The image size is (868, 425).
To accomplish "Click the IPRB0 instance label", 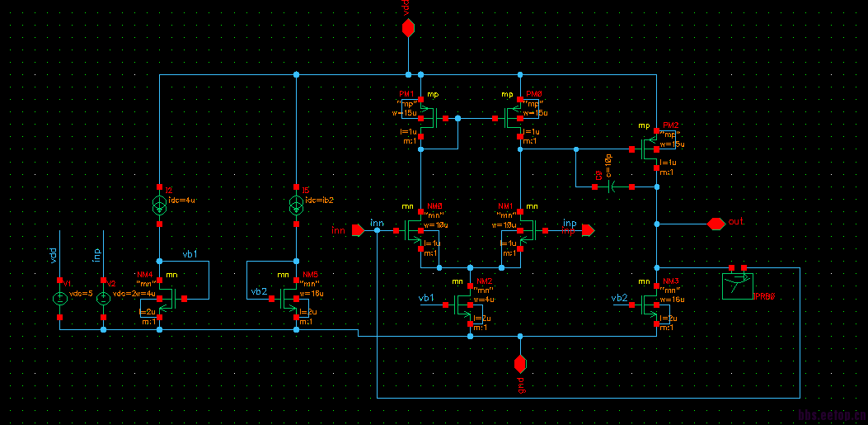I will click(x=764, y=297).
